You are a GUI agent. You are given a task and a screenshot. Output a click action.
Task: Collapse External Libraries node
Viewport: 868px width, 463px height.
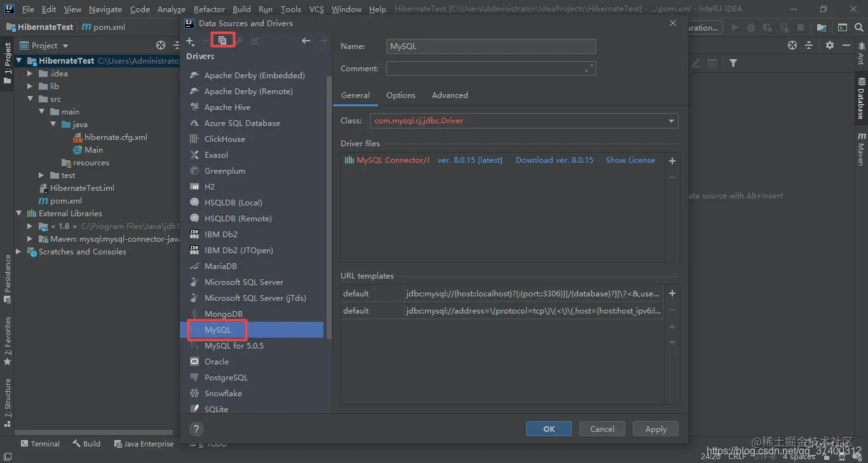coord(19,214)
